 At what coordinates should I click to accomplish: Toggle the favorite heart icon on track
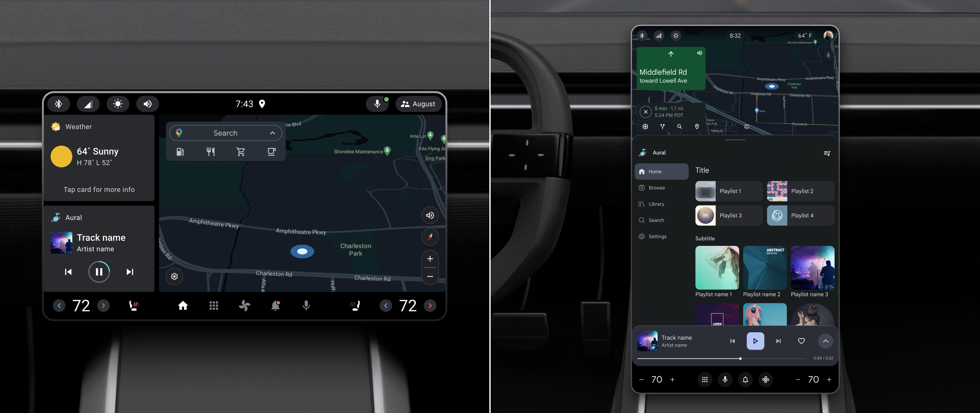coord(801,340)
